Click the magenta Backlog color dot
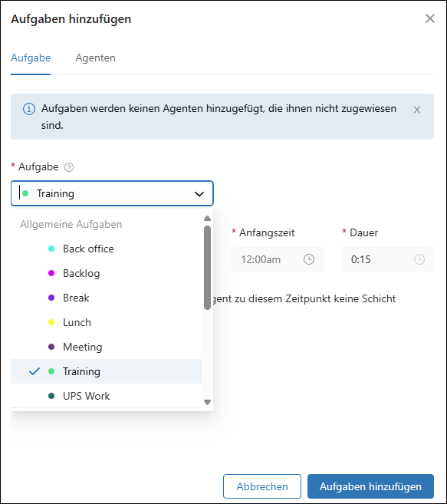This screenshot has width=447, height=504. coord(51,273)
